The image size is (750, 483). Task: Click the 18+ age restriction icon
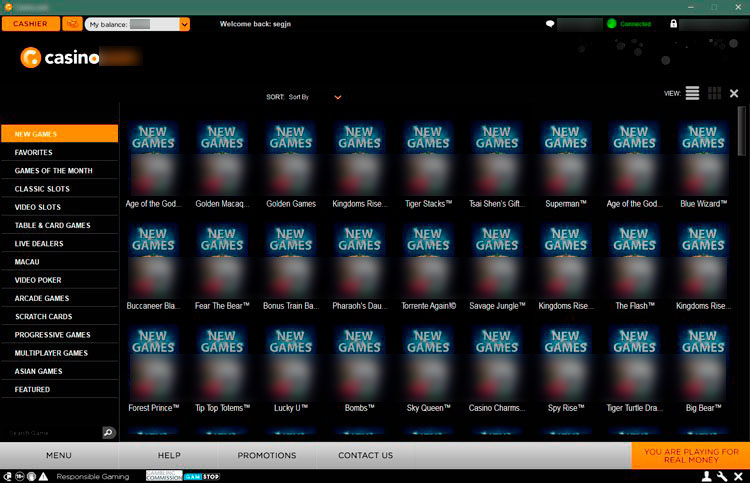[20, 476]
